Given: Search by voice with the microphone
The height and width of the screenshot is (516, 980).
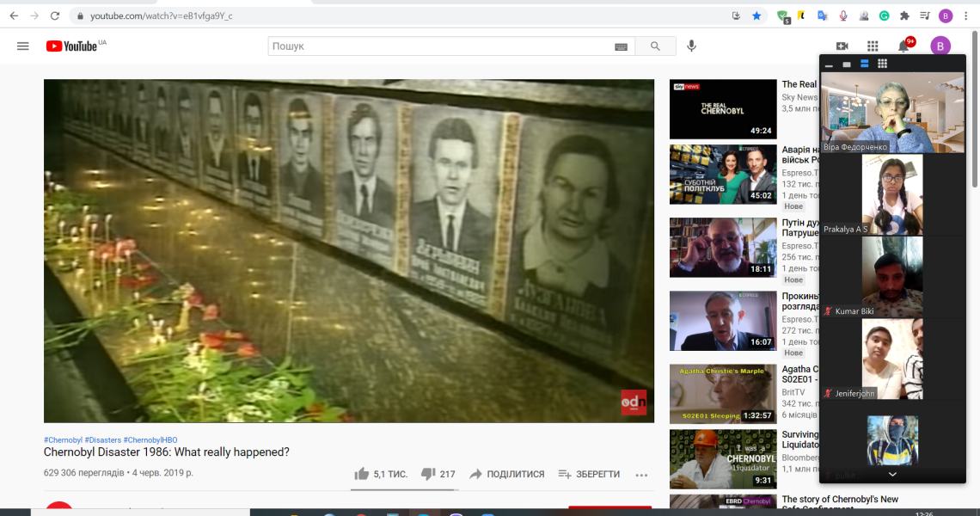Looking at the screenshot, I should pos(691,46).
